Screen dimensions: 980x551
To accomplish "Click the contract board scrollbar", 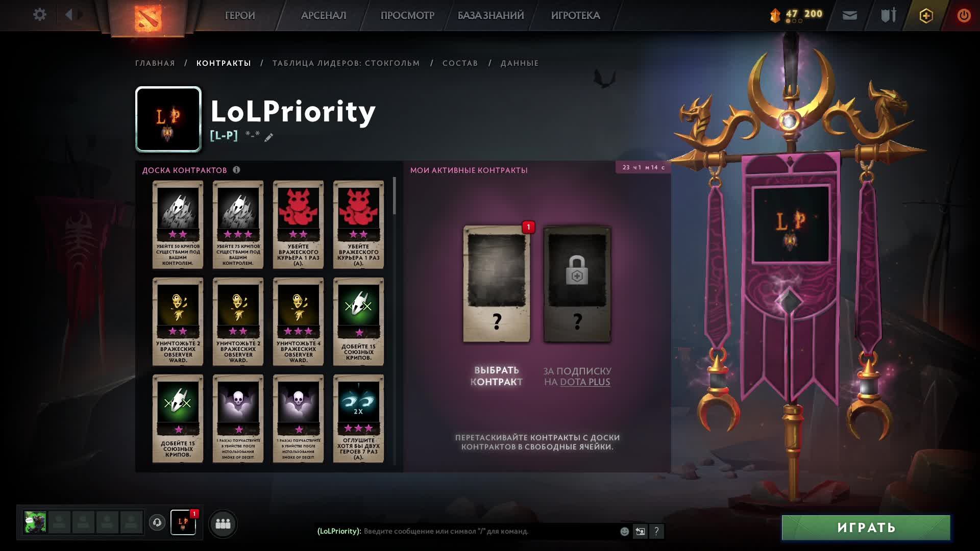I will pyautogui.click(x=395, y=196).
